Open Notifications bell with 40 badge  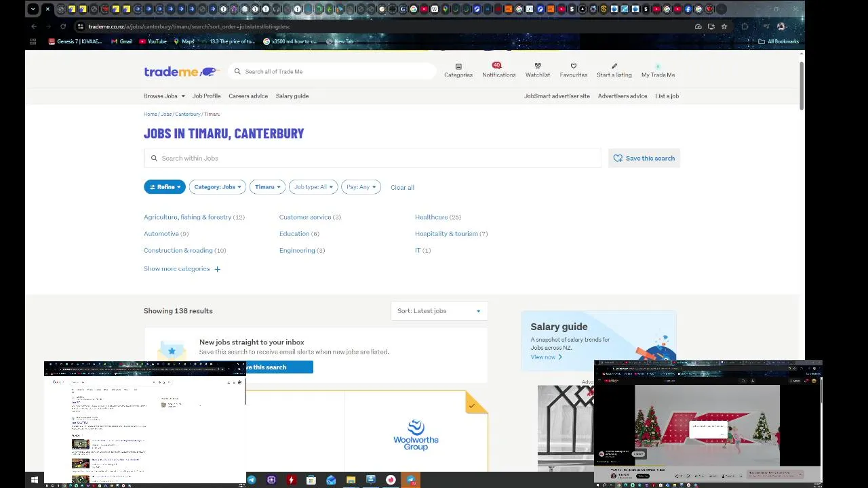pyautogui.click(x=496, y=66)
